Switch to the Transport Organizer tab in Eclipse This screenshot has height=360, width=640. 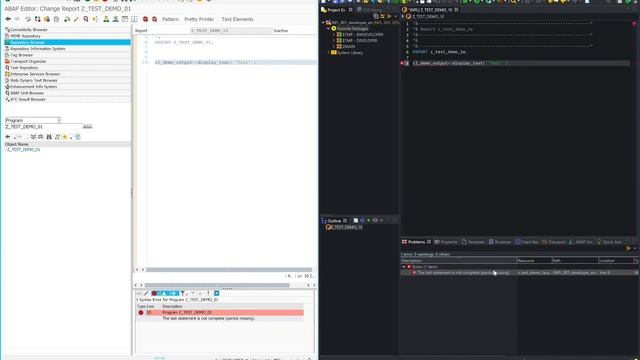[554, 242]
